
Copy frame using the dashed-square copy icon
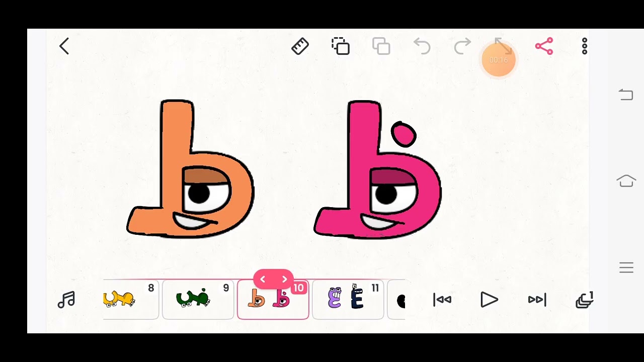(x=341, y=46)
